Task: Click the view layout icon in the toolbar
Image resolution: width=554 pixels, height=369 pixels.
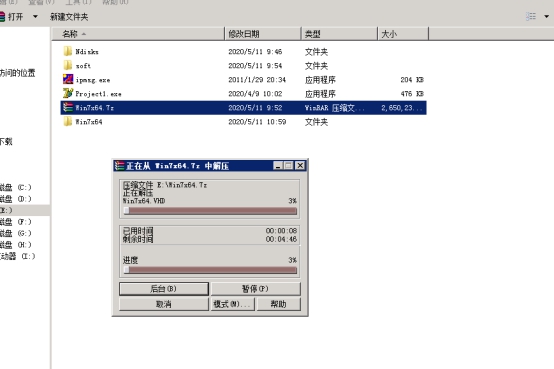Action: 531,16
